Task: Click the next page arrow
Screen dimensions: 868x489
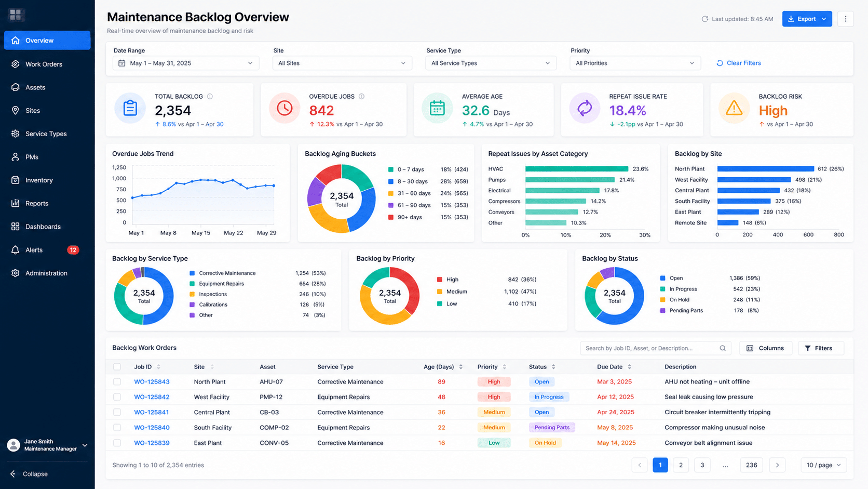Action: [x=777, y=465]
